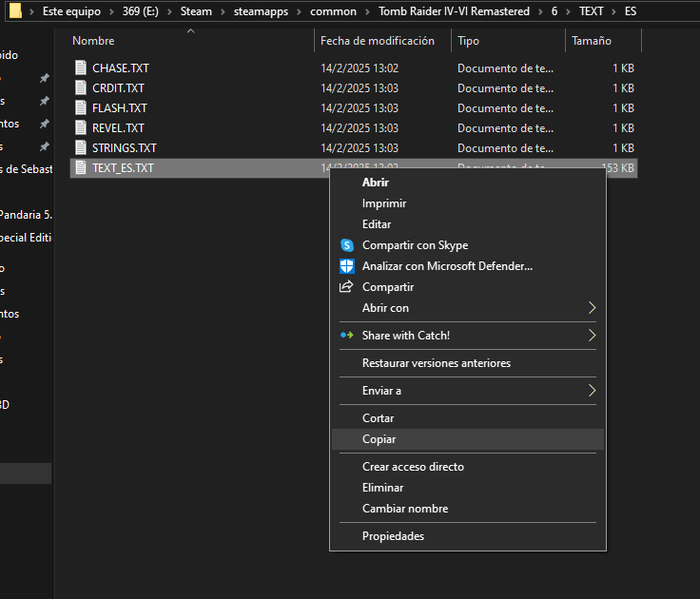Click the Skype icon in context menu

(346, 245)
